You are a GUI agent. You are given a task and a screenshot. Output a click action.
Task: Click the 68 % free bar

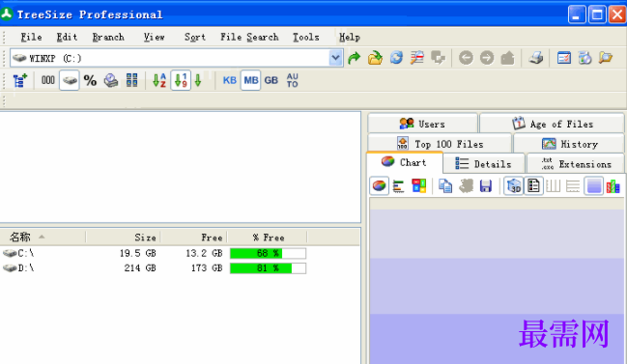pos(268,253)
